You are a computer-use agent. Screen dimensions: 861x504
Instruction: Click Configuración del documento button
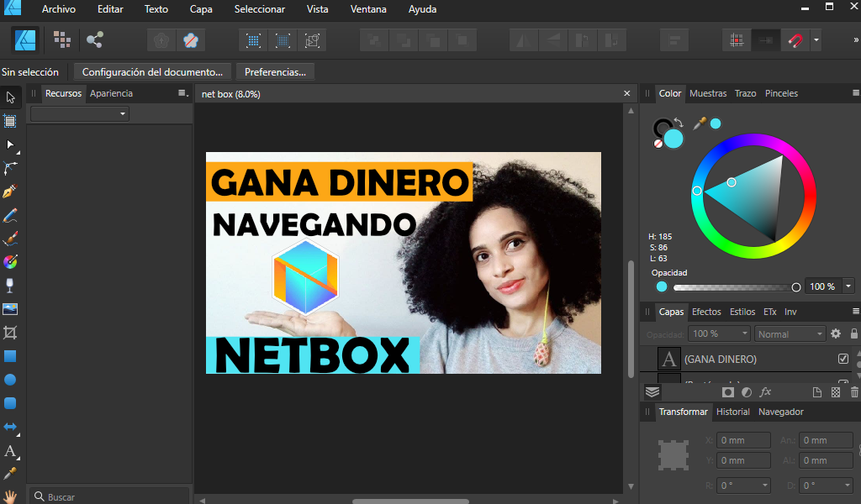(x=152, y=72)
